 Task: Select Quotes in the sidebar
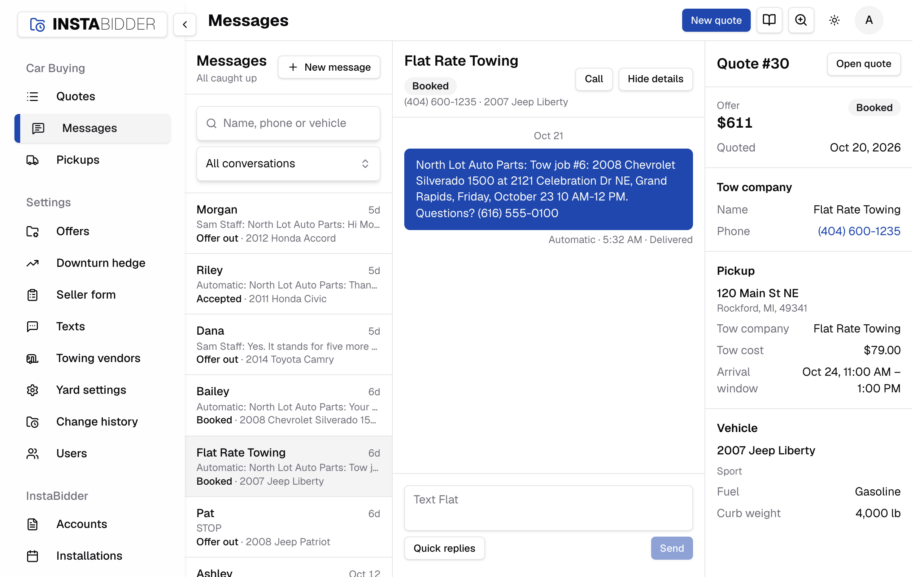coord(92,96)
